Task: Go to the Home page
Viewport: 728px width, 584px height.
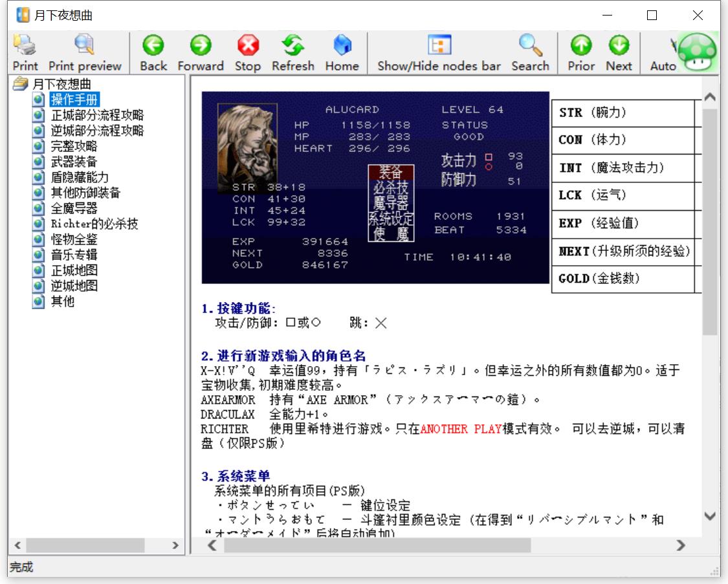Action: point(342,52)
